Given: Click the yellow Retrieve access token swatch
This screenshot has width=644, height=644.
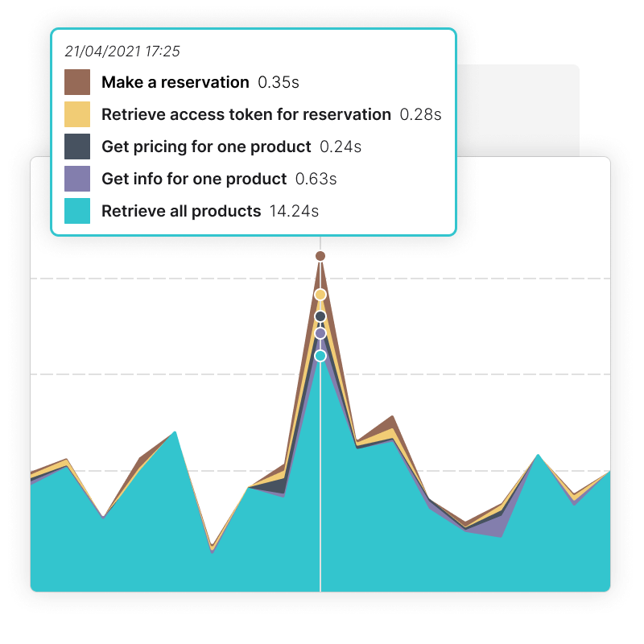Looking at the screenshot, I should coord(77,114).
